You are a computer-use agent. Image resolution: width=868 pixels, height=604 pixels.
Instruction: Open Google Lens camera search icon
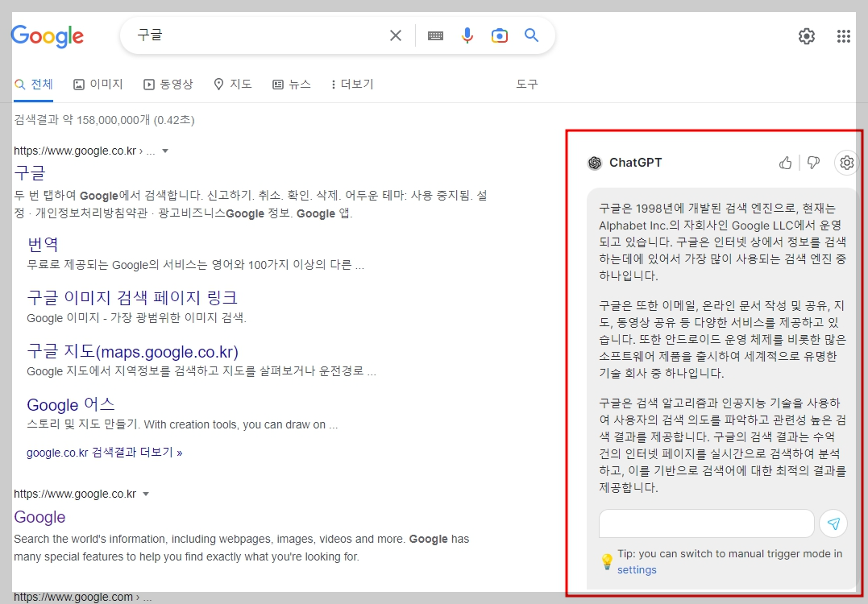pyautogui.click(x=500, y=35)
